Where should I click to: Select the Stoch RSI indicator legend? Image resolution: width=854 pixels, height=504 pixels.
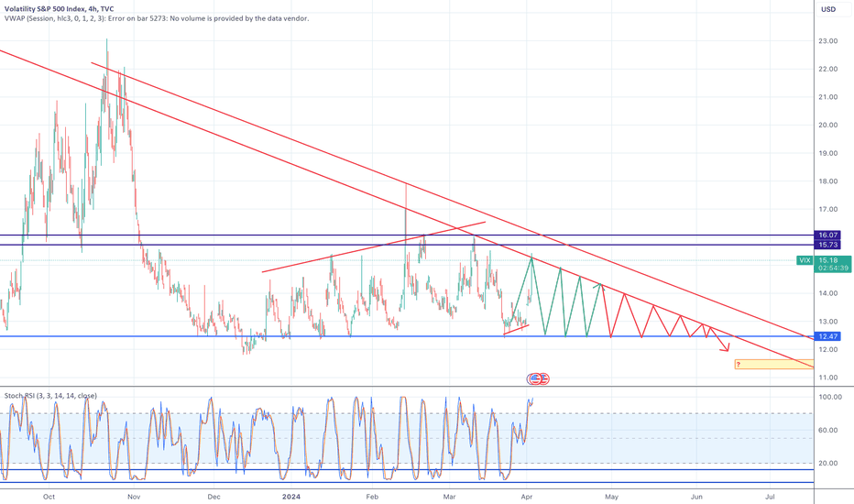(50, 396)
